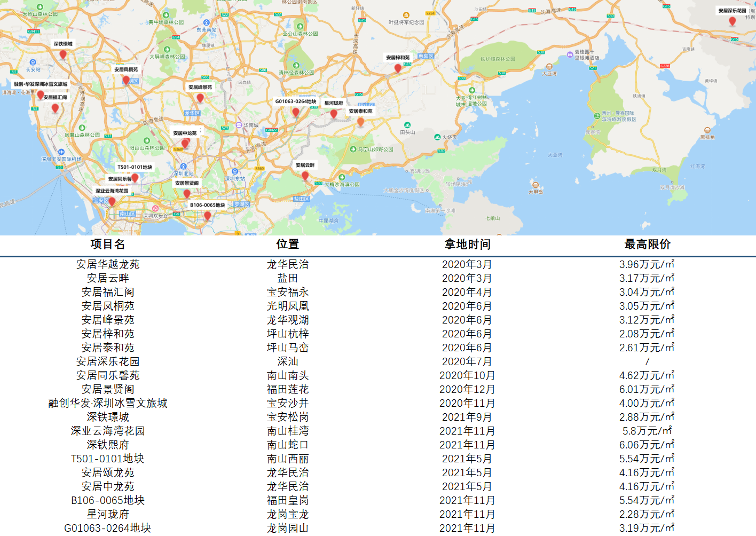Select the 安居云畔 marker near 盐田

[x=305, y=175]
